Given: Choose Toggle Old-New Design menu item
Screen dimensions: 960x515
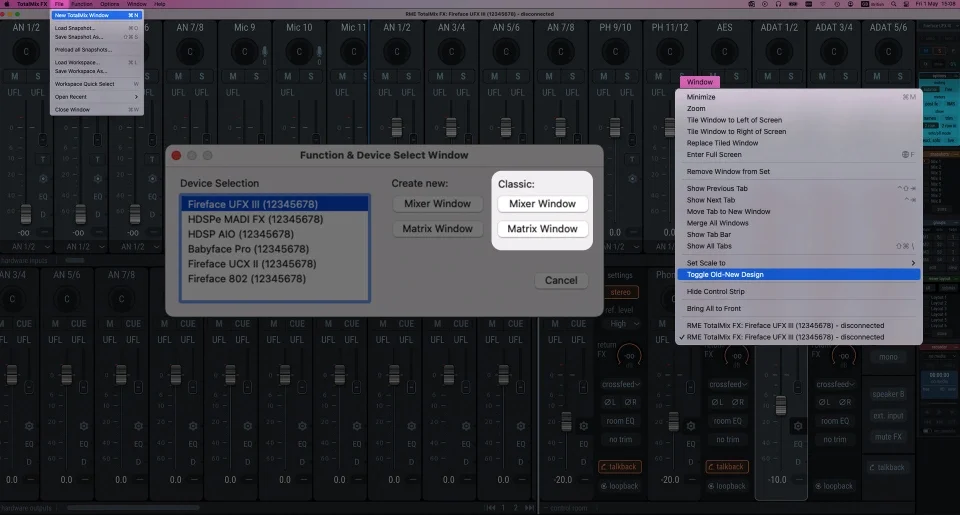Looking at the screenshot, I should pyautogui.click(x=799, y=274).
